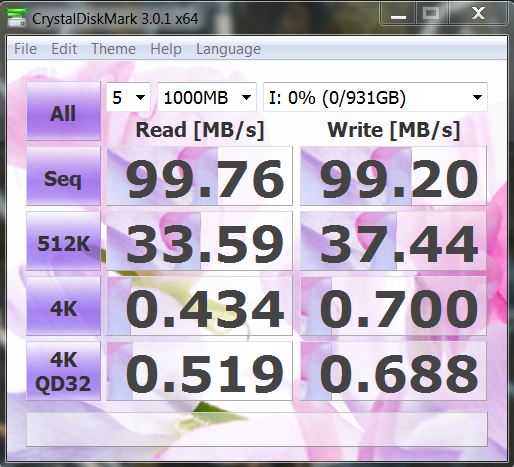
Task: Select the 512K read result 33.59
Action: 199,241
